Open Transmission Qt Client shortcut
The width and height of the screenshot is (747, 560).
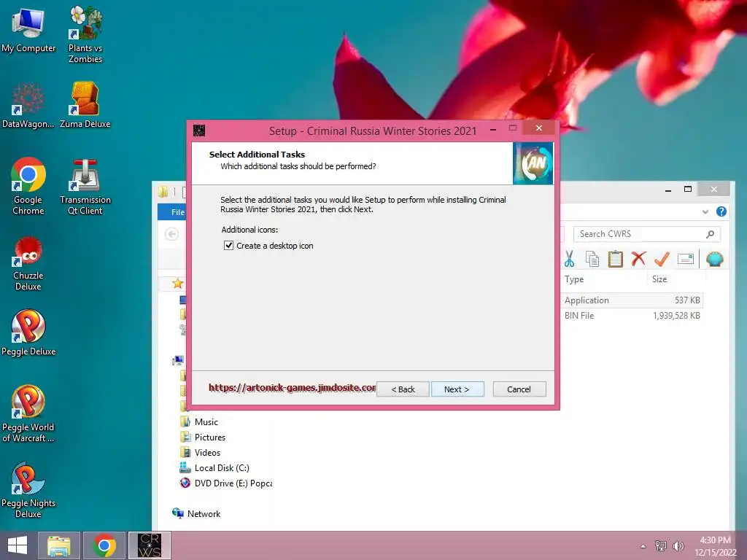pyautogui.click(x=85, y=186)
